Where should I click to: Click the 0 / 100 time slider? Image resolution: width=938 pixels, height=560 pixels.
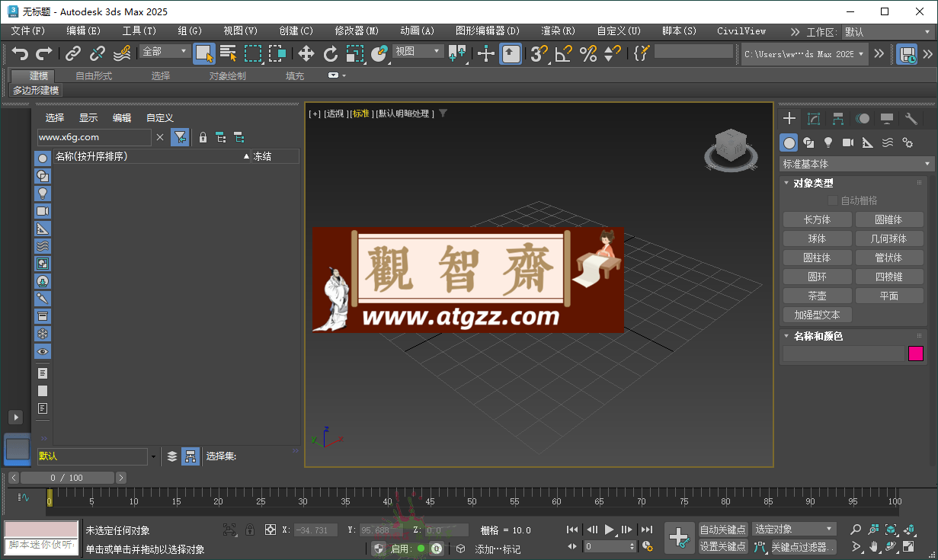(67, 478)
